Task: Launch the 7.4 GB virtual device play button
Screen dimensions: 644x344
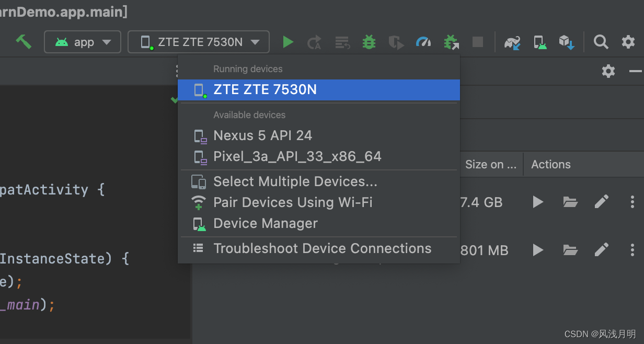Action: (x=538, y=202)
